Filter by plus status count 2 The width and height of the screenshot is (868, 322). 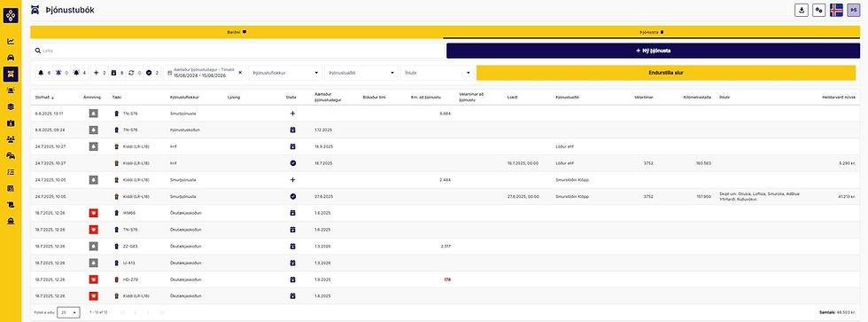tap(99, 73)
